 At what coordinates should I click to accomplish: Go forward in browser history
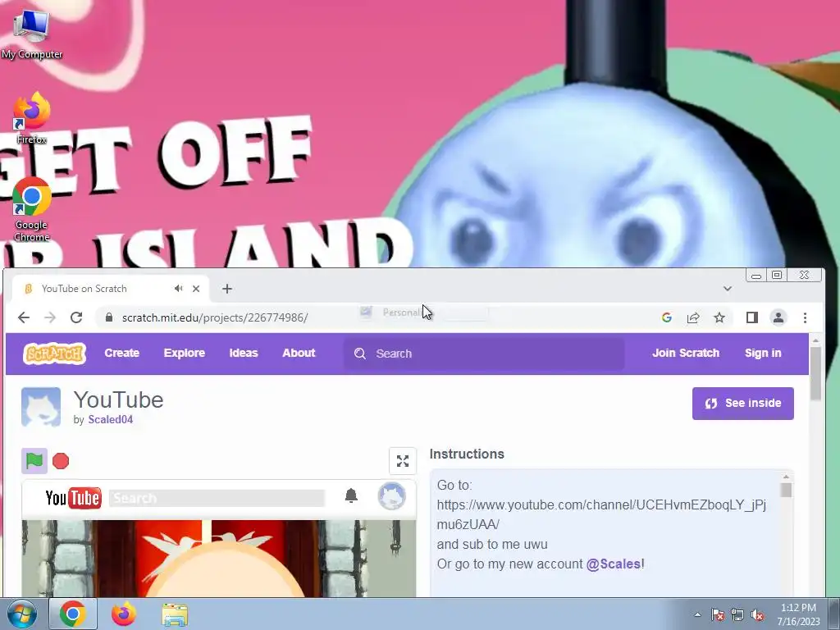(x=50, y=317)
